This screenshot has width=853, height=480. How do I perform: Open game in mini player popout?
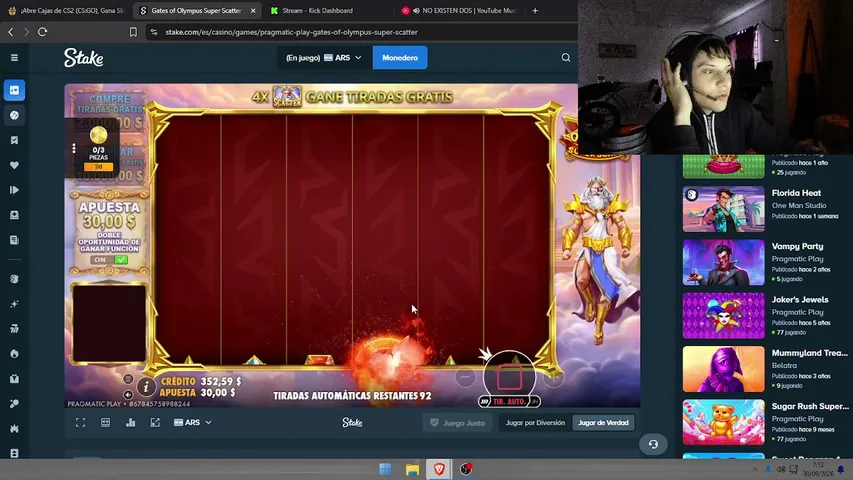point(155,423)
